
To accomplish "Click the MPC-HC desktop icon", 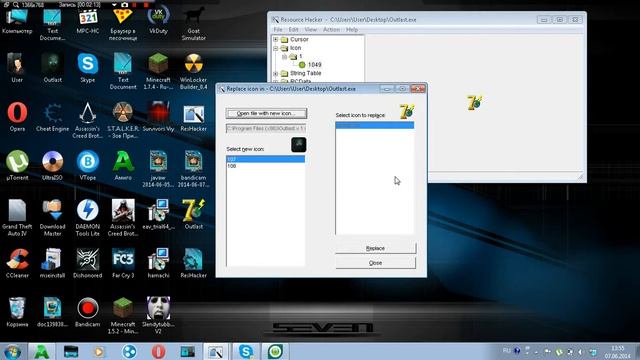I will 88,22.
